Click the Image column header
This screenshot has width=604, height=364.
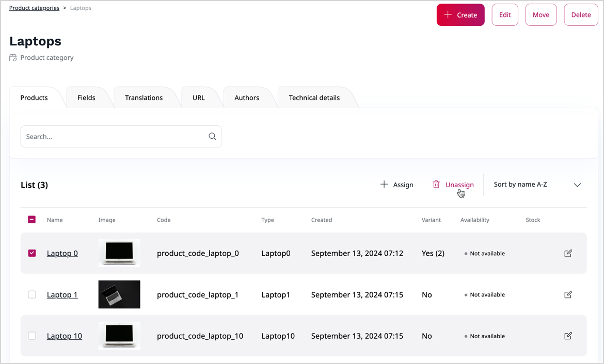107,220
